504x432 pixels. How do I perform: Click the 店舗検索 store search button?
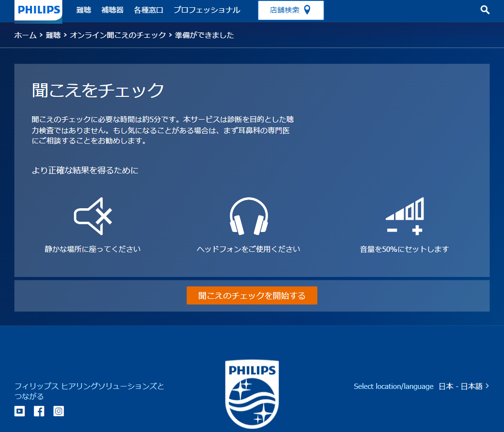coord(291,10)
